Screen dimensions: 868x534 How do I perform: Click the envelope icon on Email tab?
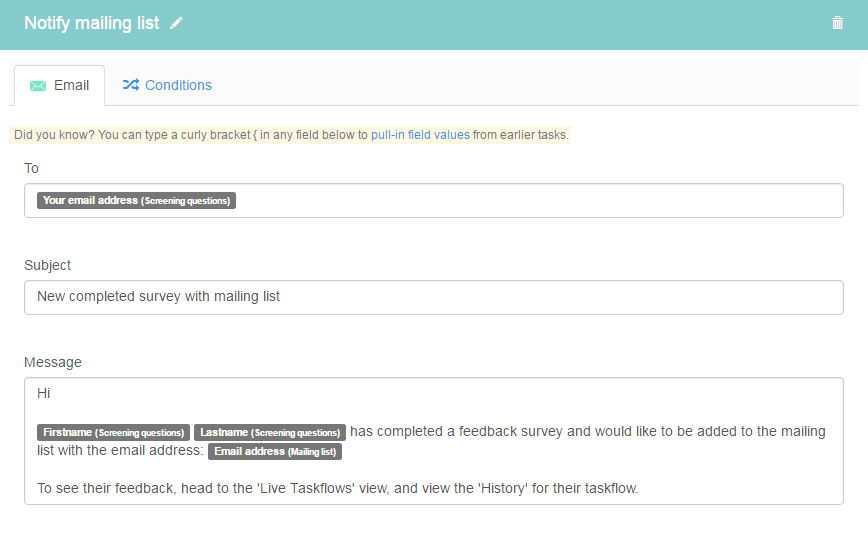(38, 86)
